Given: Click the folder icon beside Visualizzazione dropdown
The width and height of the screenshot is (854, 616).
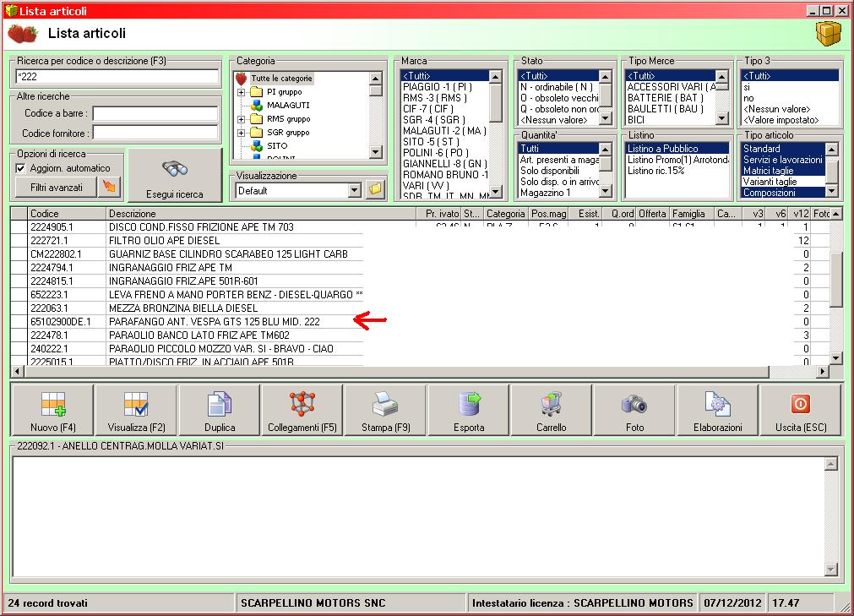Looking at the screenshot, I should tap(375, 190).
